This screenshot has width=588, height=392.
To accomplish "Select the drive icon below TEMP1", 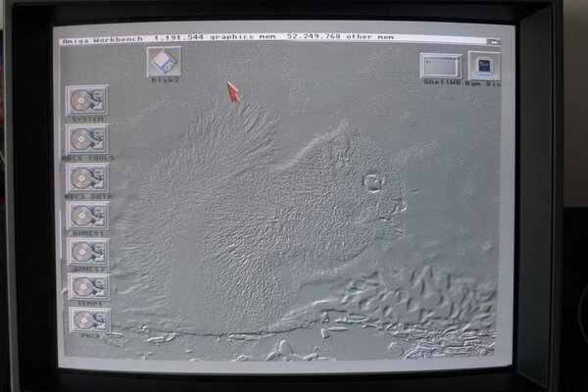I will coord(89,320).
